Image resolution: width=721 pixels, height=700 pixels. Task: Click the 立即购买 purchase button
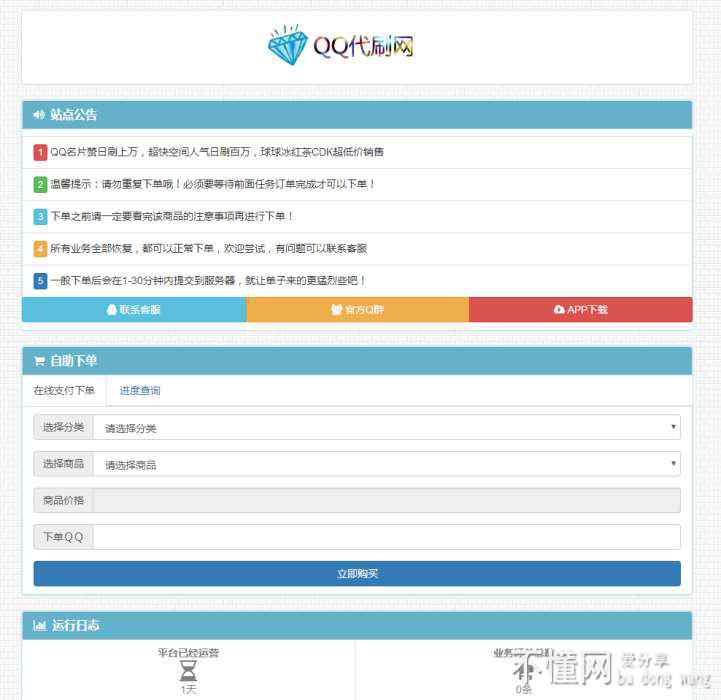(x=357, y=574)
